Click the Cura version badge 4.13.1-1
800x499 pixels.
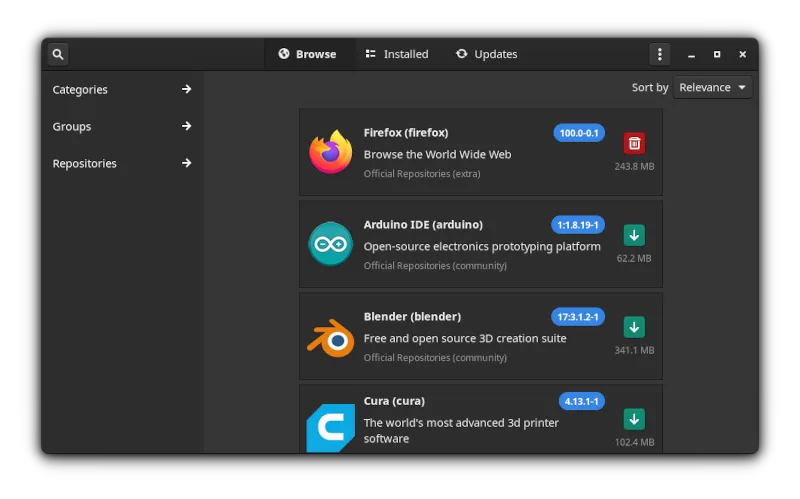coord(582,402)
